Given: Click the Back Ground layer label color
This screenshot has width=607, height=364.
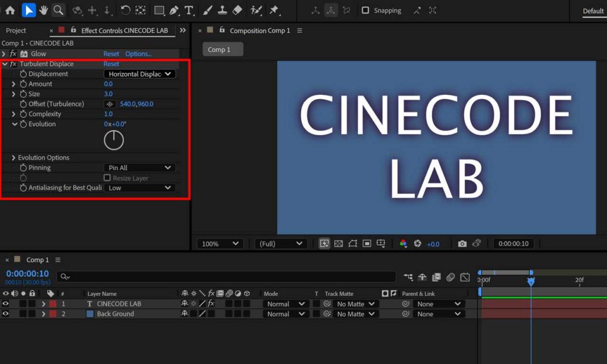Looking at the screenshot, I should 53,314.
